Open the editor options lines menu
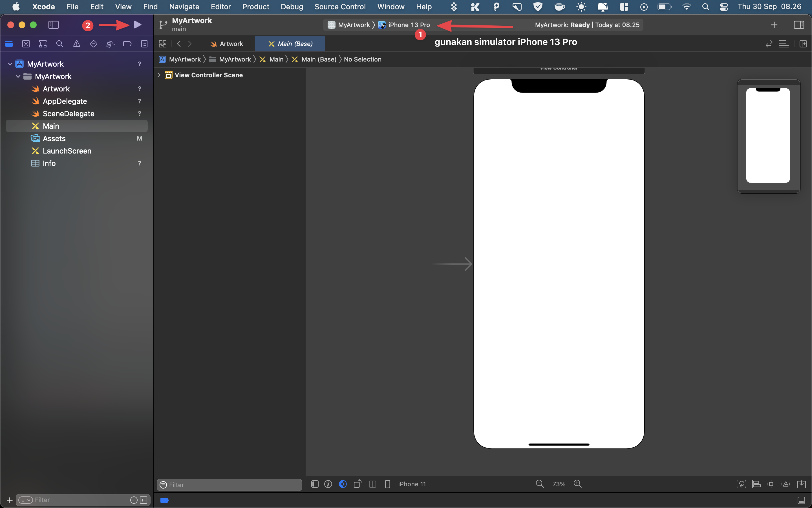The image size is (812, 508). tap(784, 44)
